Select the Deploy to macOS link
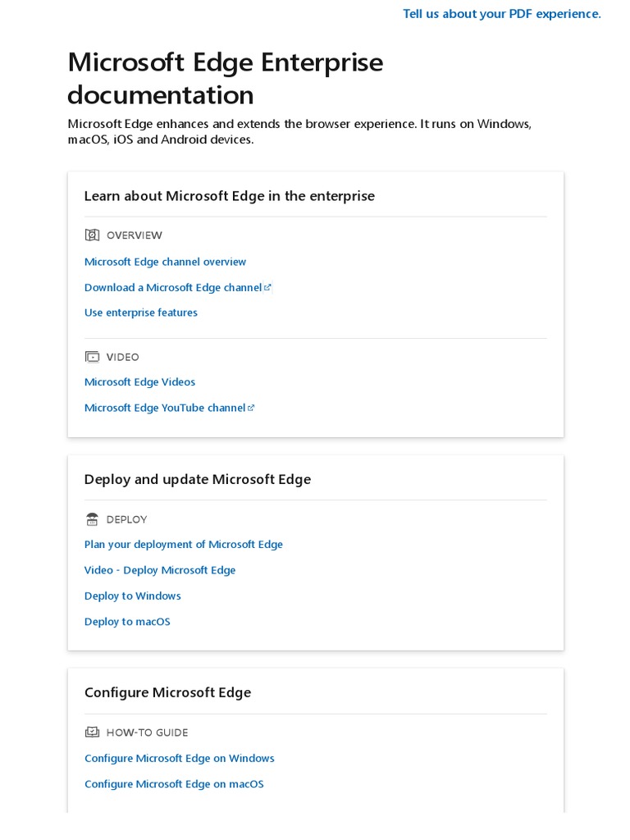The image size is (630, 840). tap(127, 622)
